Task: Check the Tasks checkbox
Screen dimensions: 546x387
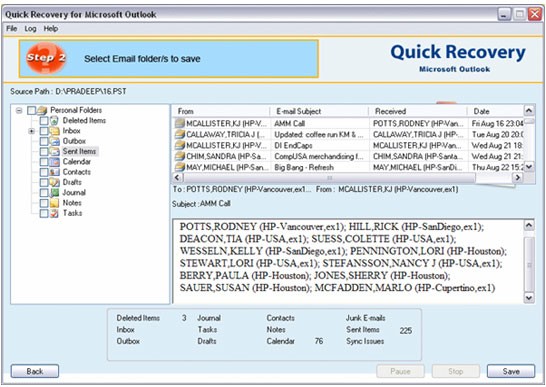Action: (x=44, y=214)
